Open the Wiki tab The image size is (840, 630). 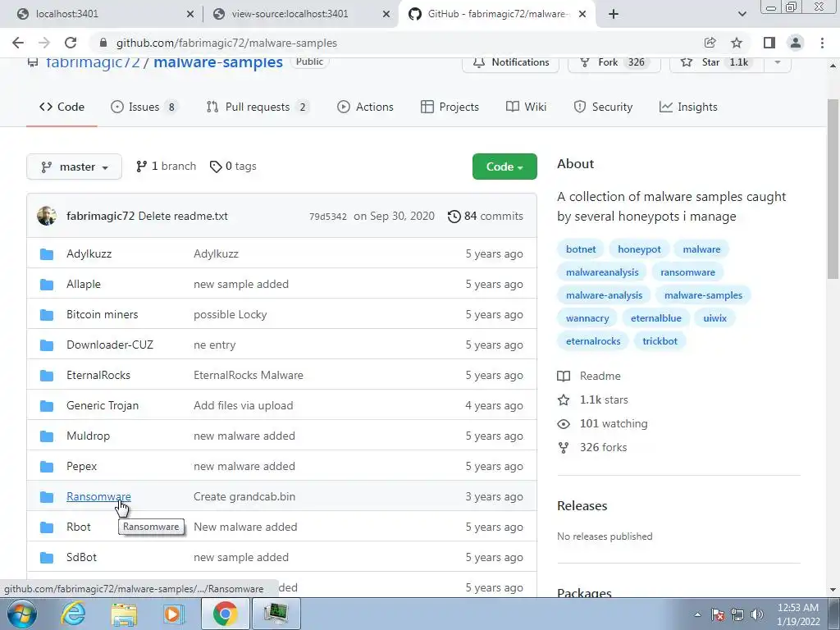(527, 107)
